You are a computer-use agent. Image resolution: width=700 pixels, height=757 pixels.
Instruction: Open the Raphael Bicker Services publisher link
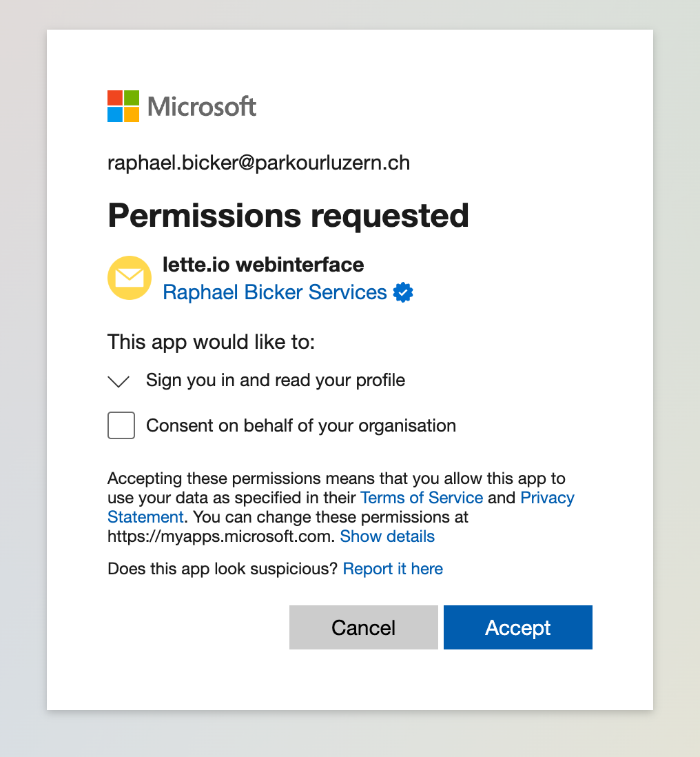point(274,292)
